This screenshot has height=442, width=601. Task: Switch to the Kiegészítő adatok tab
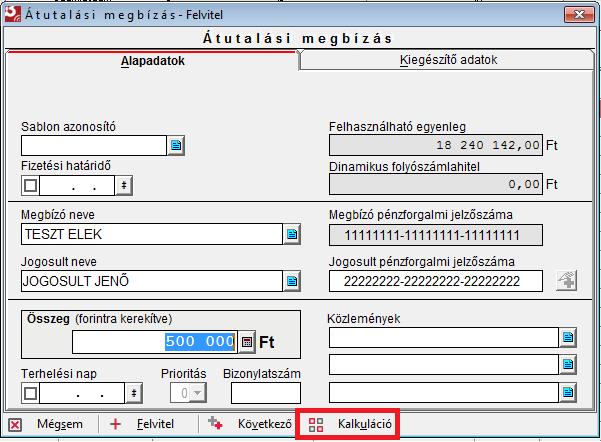[448, 60]
